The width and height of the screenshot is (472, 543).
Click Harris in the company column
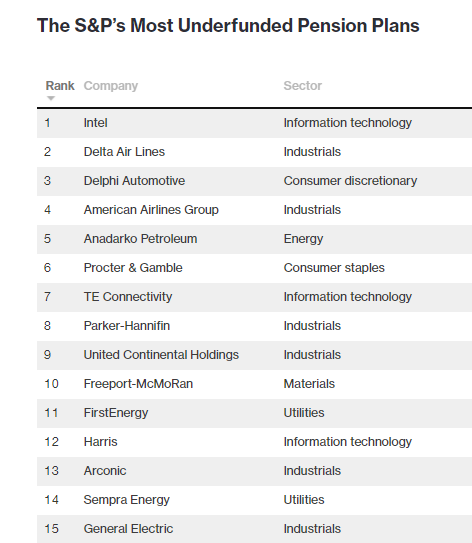pyautogui.click(x=100, y=442)
